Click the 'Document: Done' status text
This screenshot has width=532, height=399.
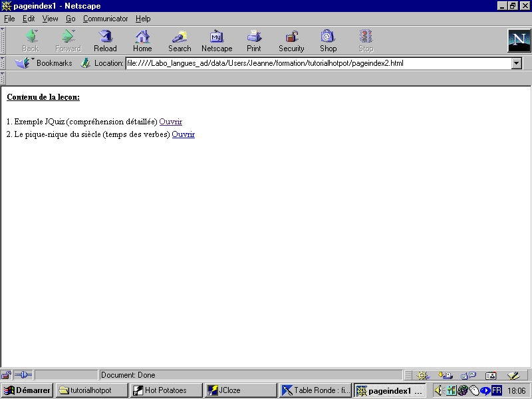128,375
